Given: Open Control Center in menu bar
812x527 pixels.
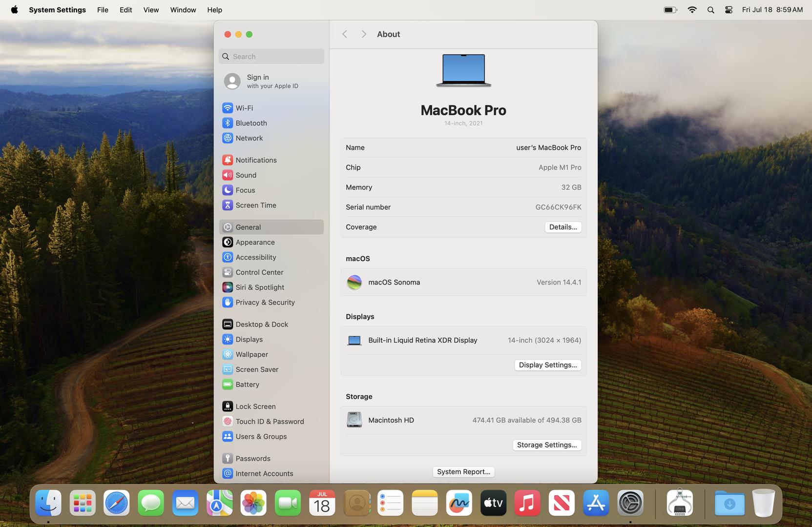Looking at the screenshot, I should tap(729, 10).
